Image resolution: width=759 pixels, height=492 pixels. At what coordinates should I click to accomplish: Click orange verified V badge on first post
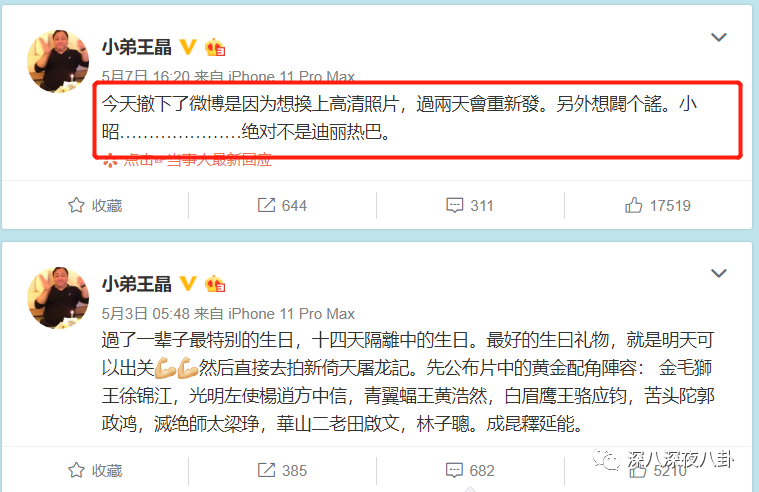188,47
